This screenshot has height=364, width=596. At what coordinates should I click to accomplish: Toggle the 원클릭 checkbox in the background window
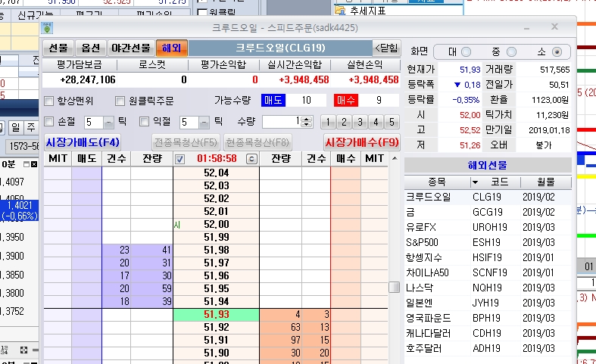203,12
